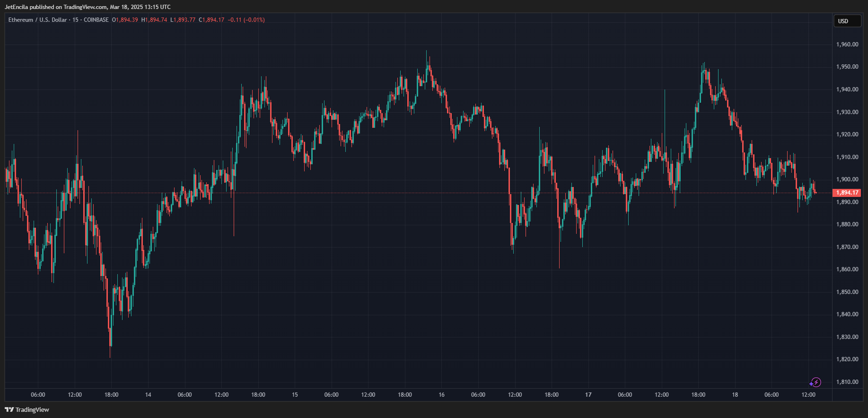Click the 15 minute interval label
This screenshot has width=868, height=418.
75,20
